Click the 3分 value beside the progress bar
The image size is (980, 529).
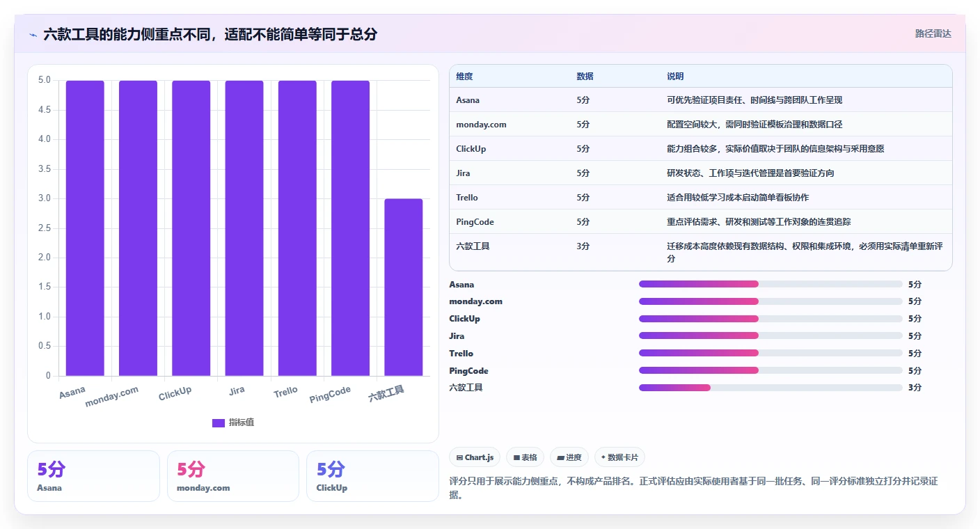pos(915,388)
